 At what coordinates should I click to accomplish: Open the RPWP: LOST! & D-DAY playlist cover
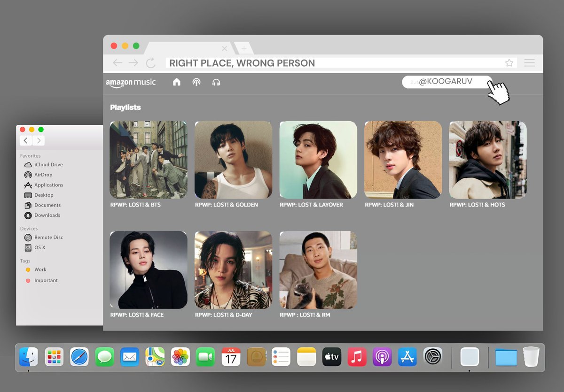click(x=234, y=269)
